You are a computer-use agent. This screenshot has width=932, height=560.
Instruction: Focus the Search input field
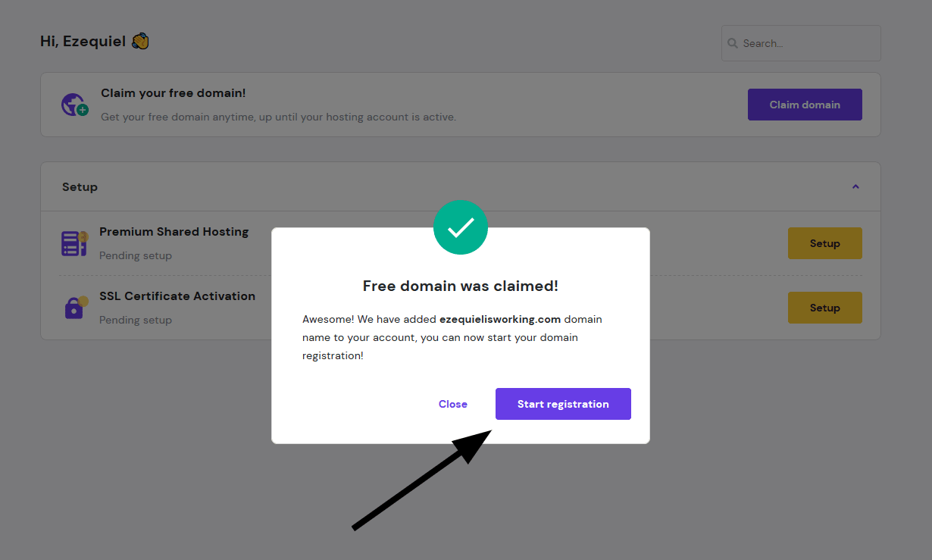801,43
